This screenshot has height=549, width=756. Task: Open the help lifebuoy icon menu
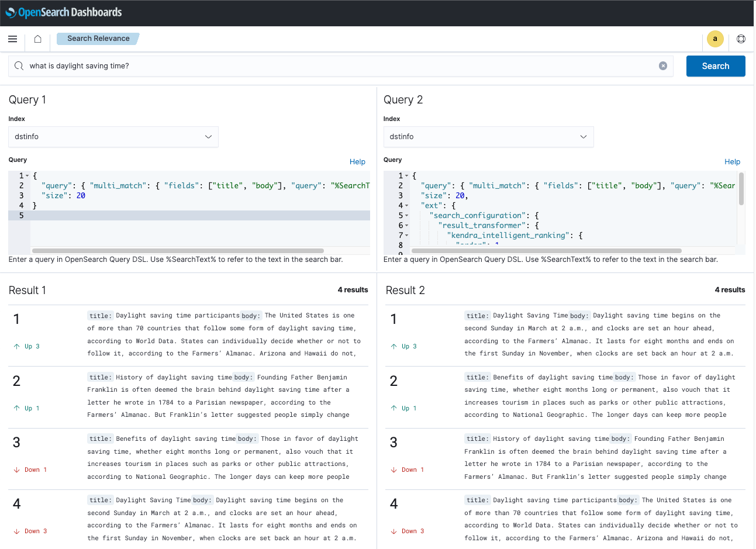pos(741,39)
